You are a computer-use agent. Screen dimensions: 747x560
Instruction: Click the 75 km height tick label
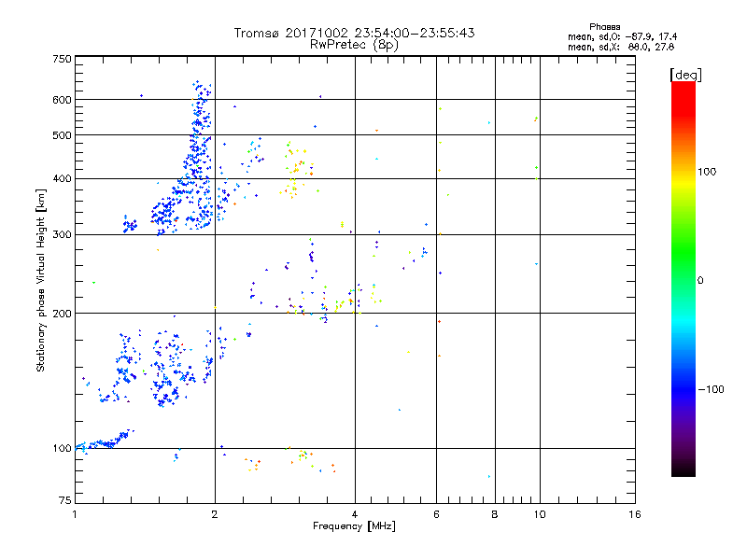click(x=65, y=500)
